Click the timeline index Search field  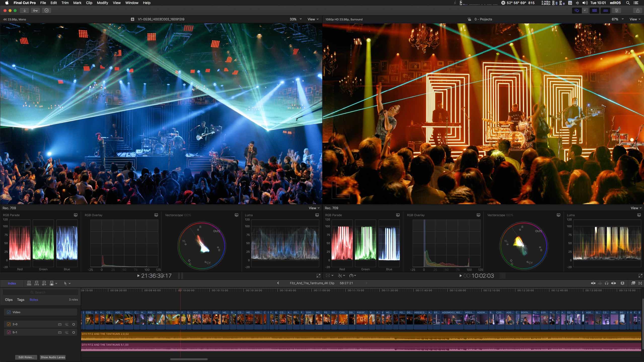41,292
